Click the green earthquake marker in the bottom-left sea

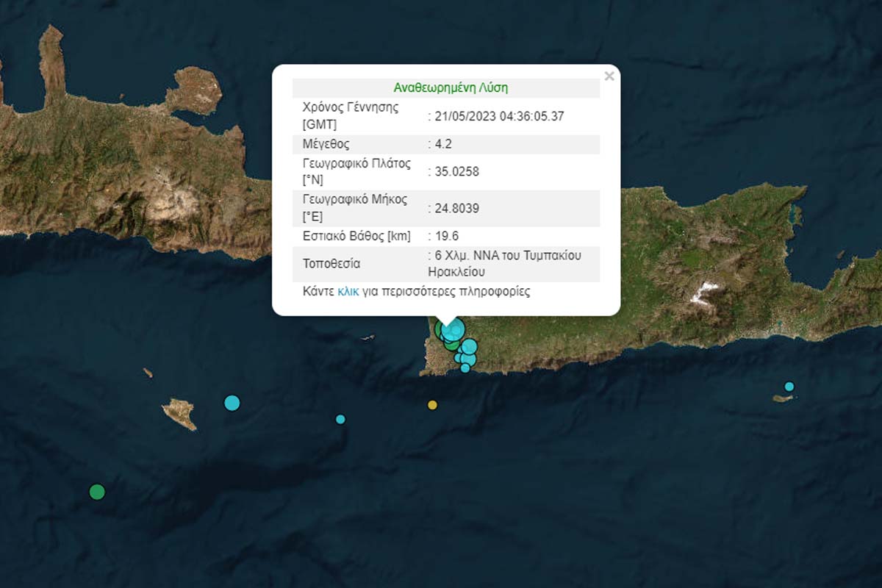[x=97, y=492]
